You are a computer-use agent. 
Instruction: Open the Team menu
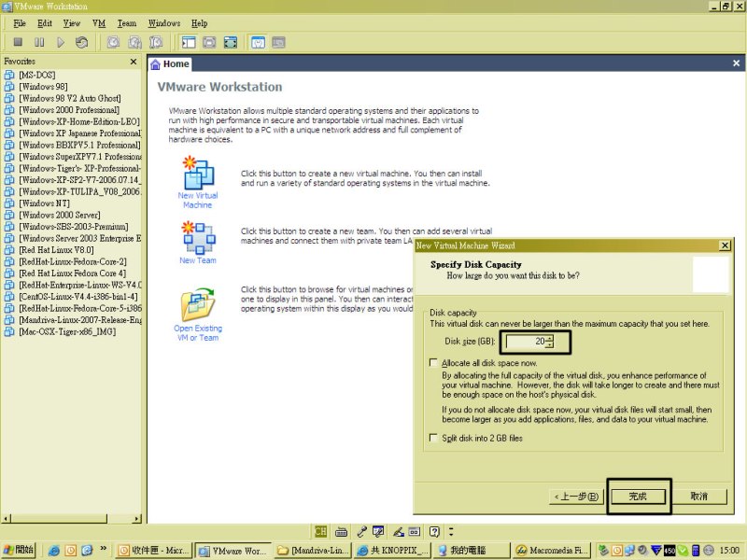point(127,23)
